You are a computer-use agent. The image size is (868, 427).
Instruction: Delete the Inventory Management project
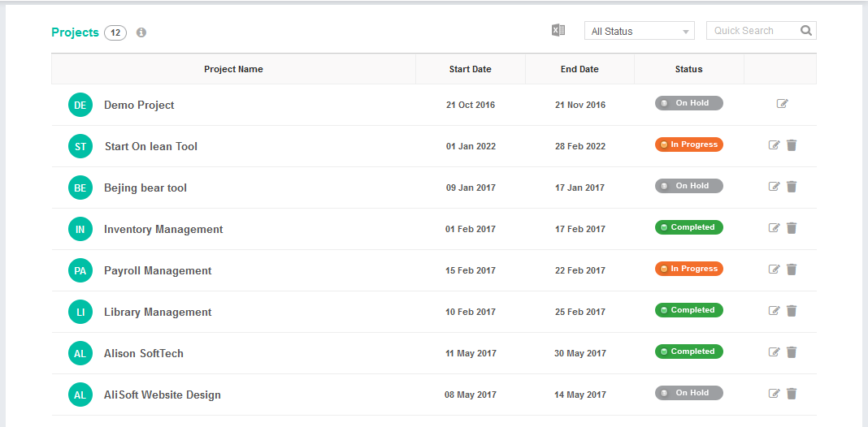[x=792, y=228]
